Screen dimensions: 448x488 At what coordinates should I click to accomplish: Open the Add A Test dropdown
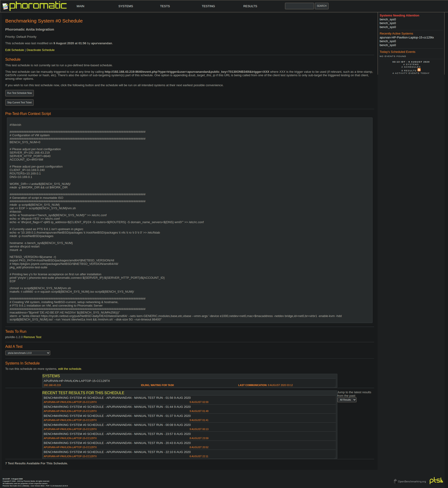[28, 353]
